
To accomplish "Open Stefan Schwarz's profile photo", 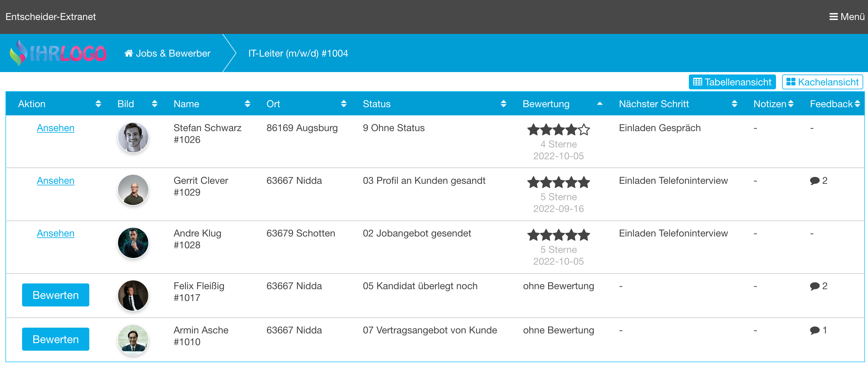I will click(133, 137).
